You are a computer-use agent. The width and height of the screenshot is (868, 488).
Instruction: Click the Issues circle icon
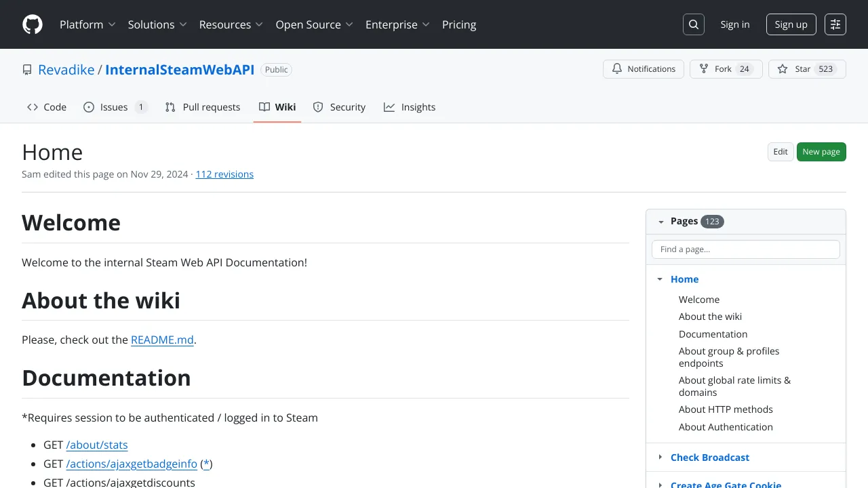tap(89, 107)
